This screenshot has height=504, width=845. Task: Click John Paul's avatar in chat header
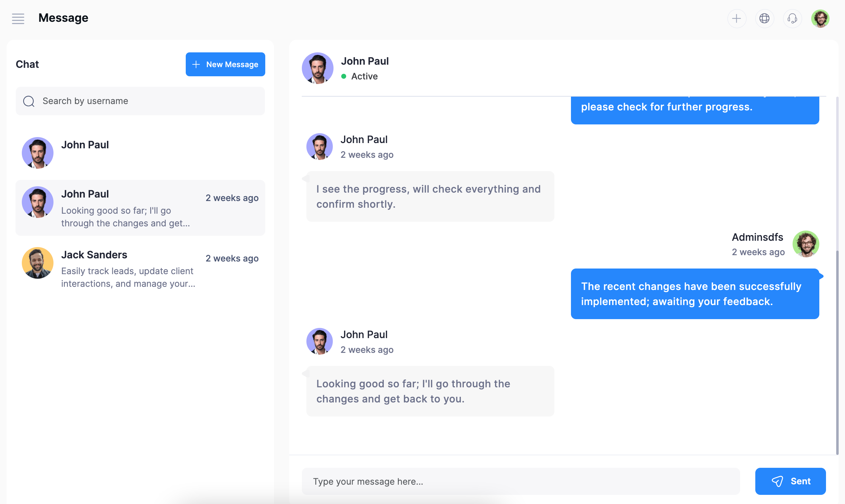click(317, 68)
